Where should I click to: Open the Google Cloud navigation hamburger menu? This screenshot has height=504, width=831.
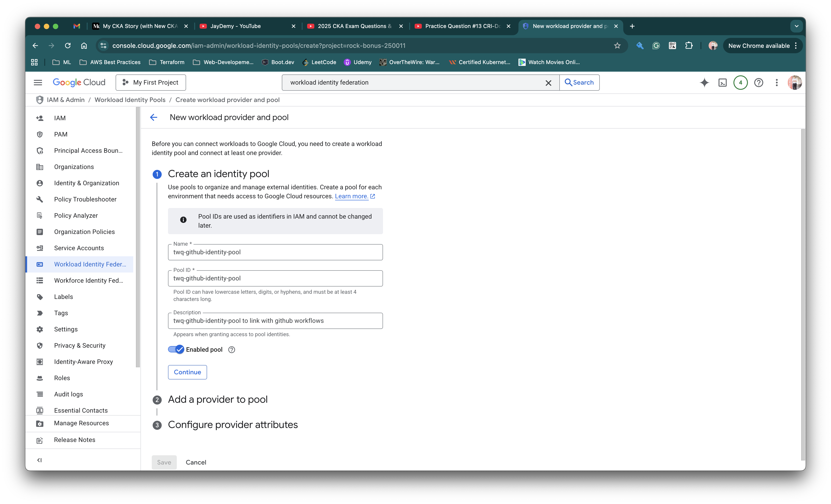pos(38,83)
